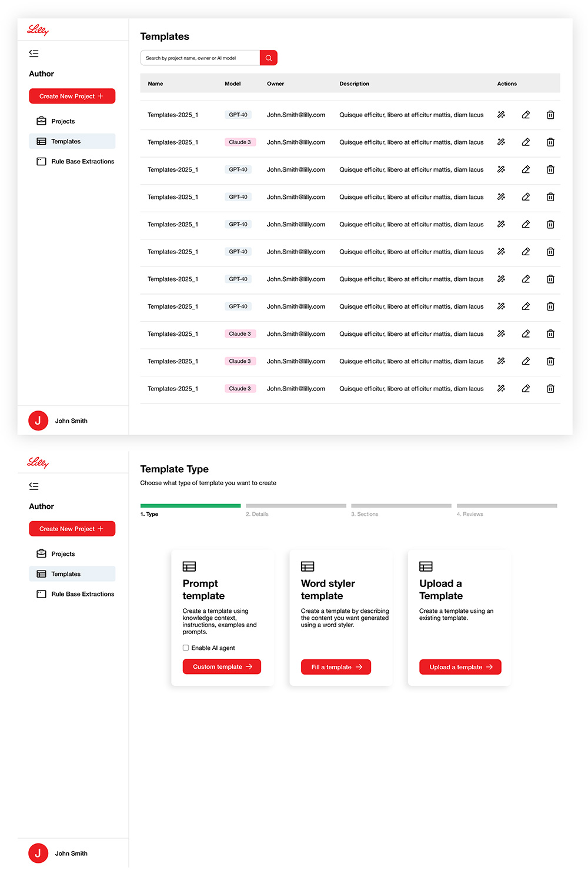Click the template search input field
The image size is (588, 874).
coord(200,58)
